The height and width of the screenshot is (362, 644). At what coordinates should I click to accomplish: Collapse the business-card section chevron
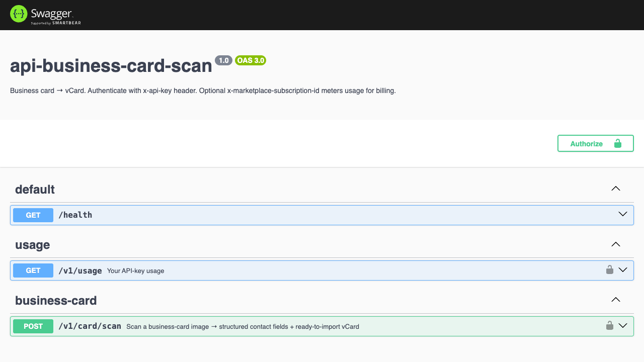click(x=615, y=300)
